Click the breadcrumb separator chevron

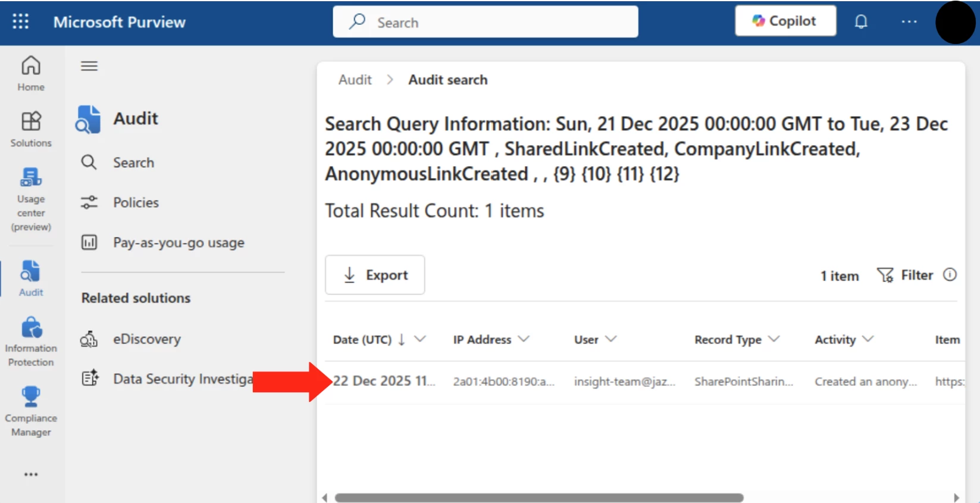[390, 80]
